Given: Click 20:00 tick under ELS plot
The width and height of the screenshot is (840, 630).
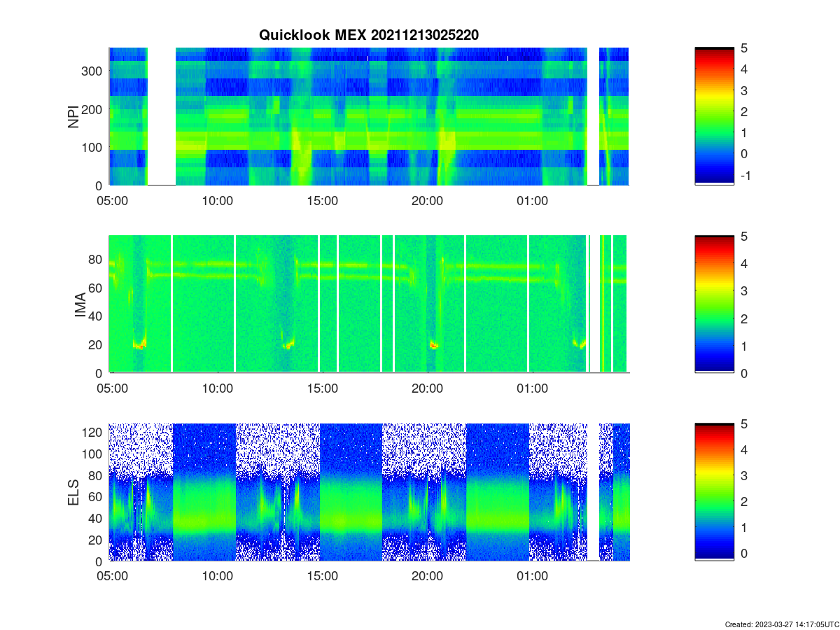Looking at the screenshot, I should tap(427, 577).
